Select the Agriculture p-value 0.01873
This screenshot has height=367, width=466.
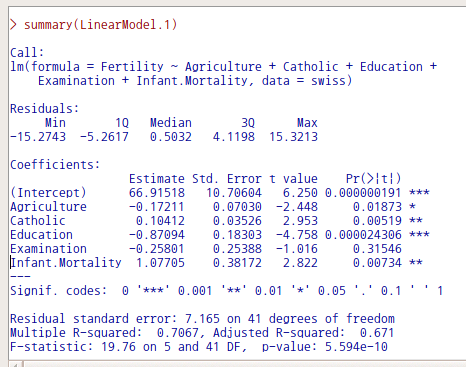pyautogui.click(x=377, y=207)
